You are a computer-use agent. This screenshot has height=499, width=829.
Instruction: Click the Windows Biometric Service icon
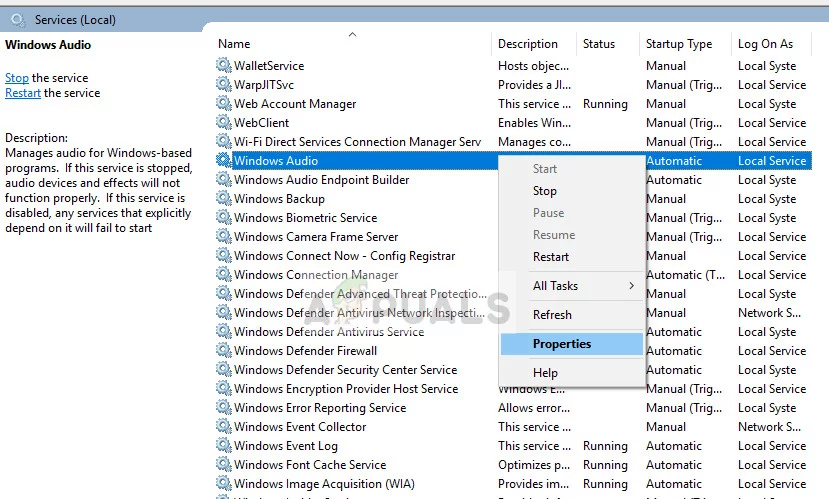(224, 217)
